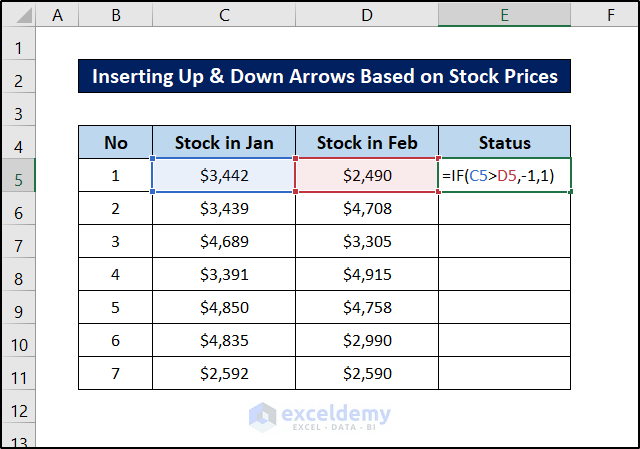Select cell containing $3,442
The image size is (640, 449).
[224, 176]
